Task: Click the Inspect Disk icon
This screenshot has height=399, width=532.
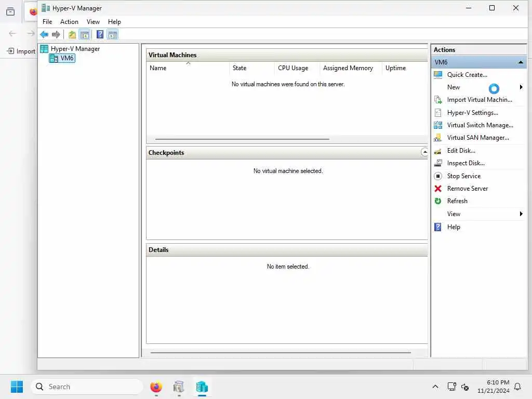Action: coord(438,163)
